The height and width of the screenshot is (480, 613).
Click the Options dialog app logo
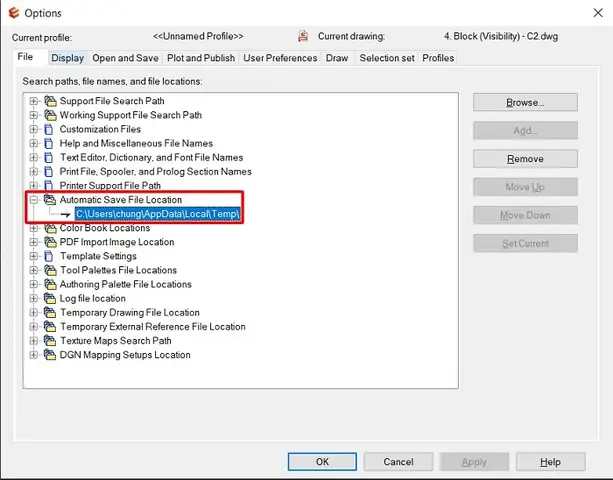pos(14,13)
